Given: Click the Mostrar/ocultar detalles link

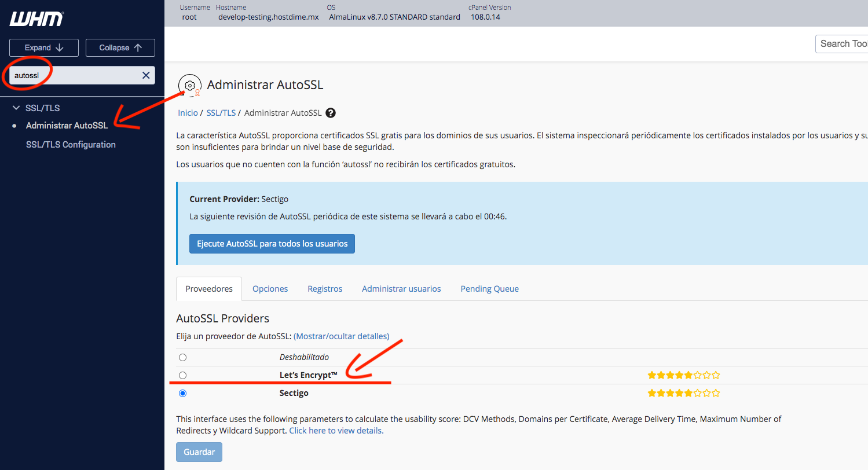Looking at the screenshot, I should coord(342,336).
